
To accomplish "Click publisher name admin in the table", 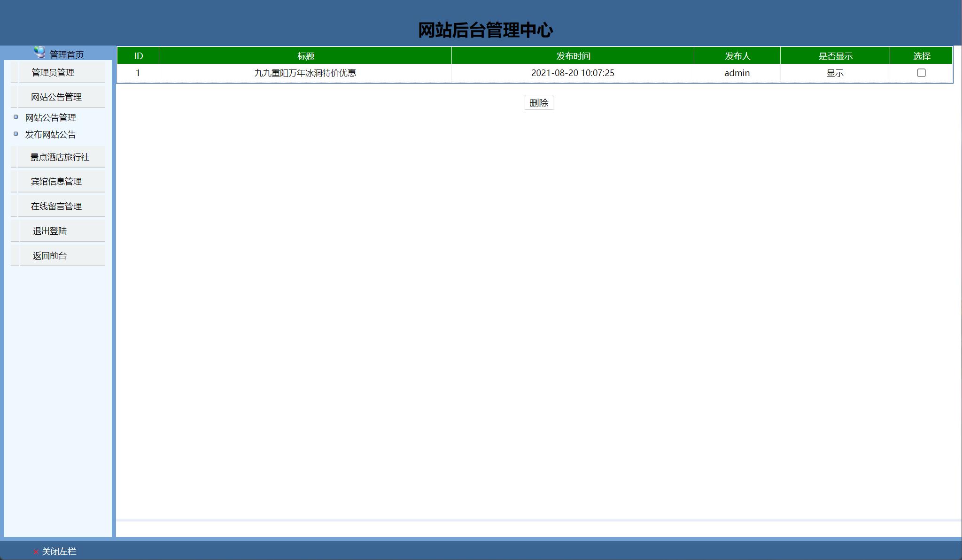I will coord(736,72).
